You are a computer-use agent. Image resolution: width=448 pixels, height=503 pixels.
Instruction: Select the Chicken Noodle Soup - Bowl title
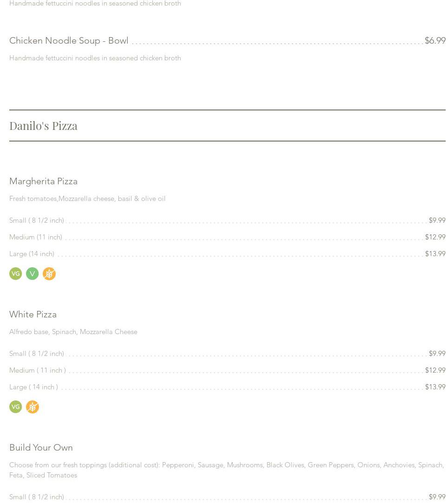[69, 41]
